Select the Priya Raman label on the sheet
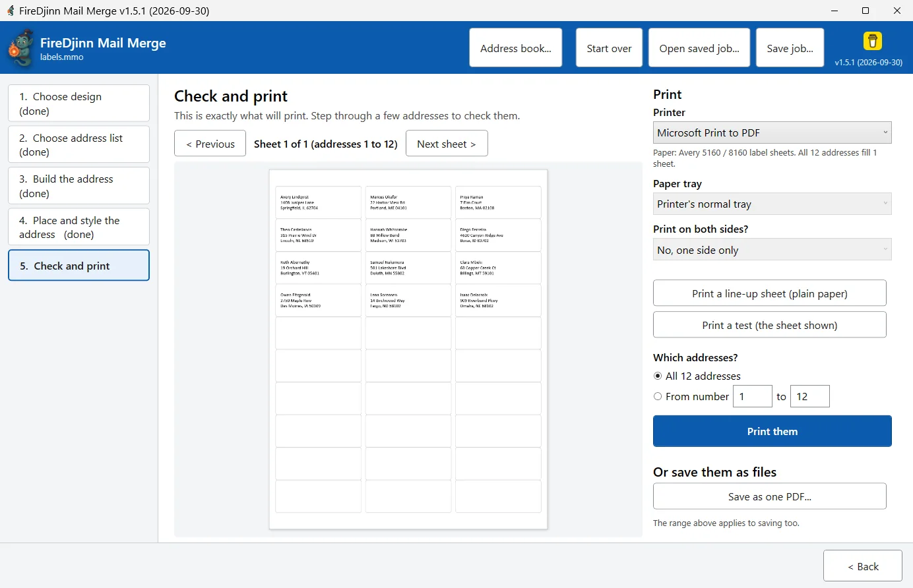Viewport: 913px width, 588px height. pyautogui.click(x=498, y=202)
